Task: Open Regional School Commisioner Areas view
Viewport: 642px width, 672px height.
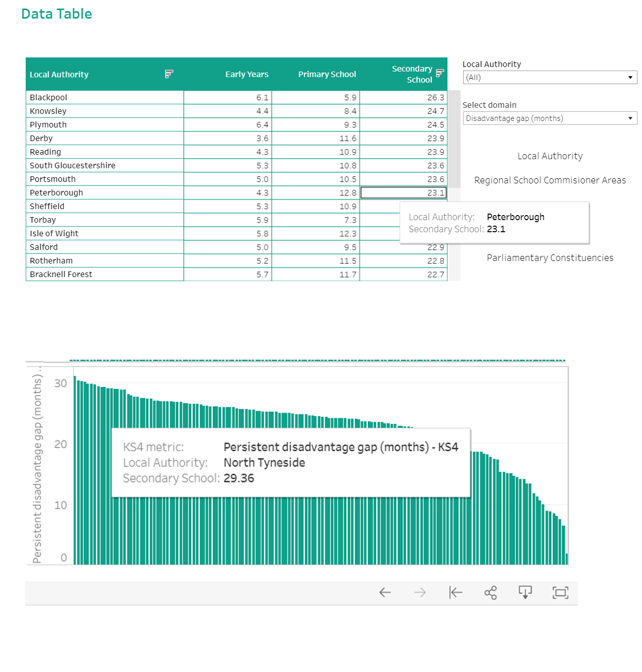Action: click(x=550, y=180)
